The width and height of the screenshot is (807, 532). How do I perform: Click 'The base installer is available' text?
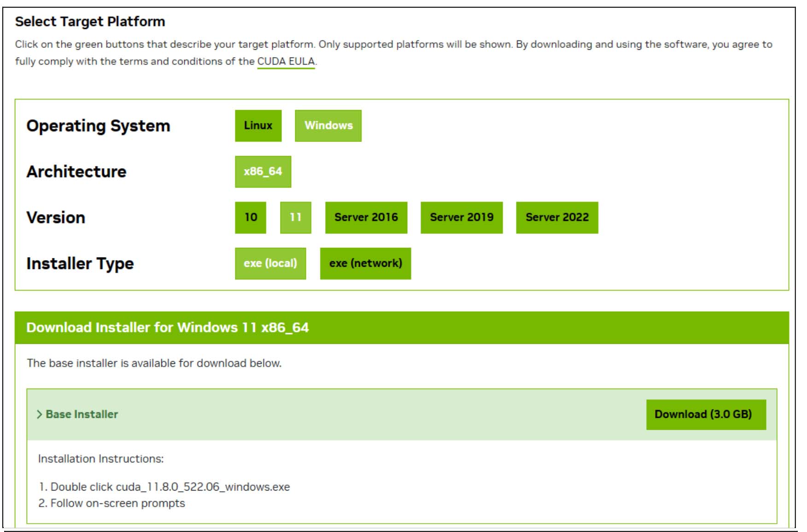point(154,363)
